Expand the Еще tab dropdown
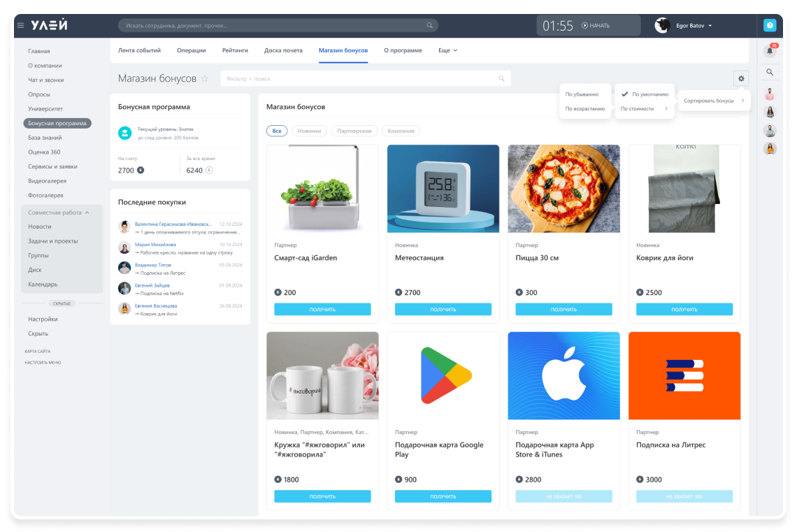This screenshot has width=797, height=532. coord(448,50)
